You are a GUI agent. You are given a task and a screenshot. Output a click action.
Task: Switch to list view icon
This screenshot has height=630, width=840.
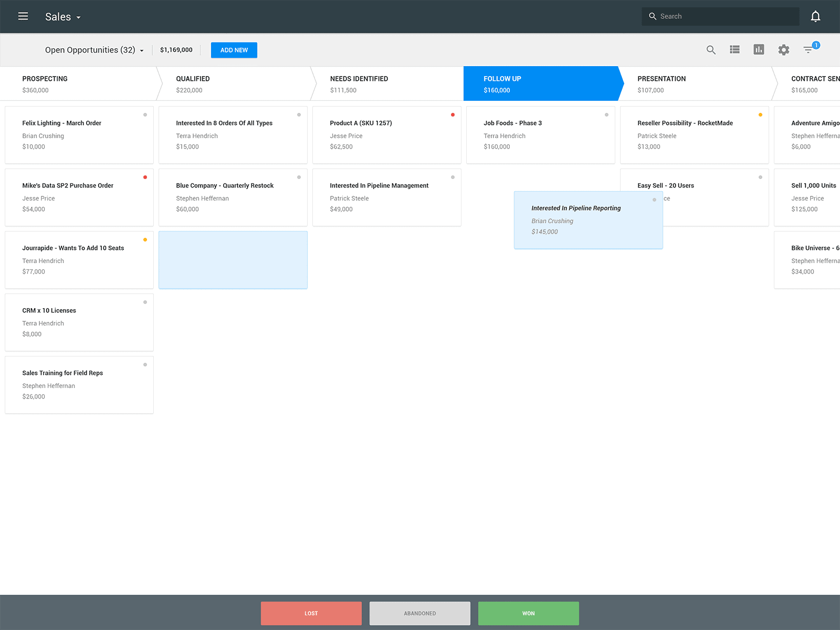tap(734, 49)
